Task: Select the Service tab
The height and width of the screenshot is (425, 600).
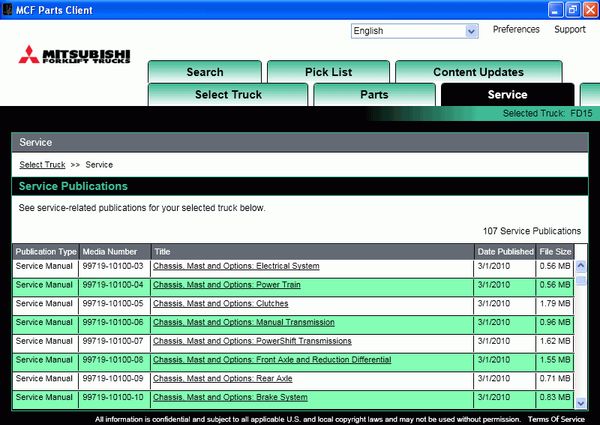Action: (x=507, y=94)
